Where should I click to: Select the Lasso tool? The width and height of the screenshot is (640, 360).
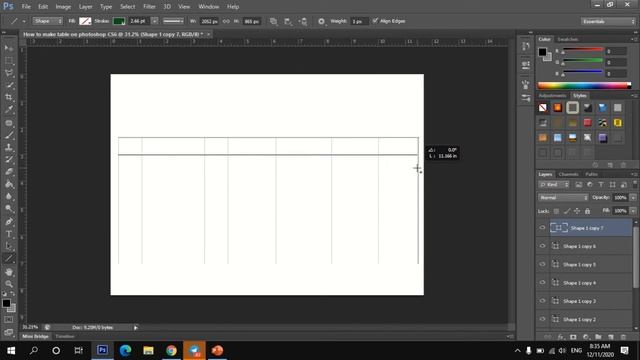pos(9,73)
